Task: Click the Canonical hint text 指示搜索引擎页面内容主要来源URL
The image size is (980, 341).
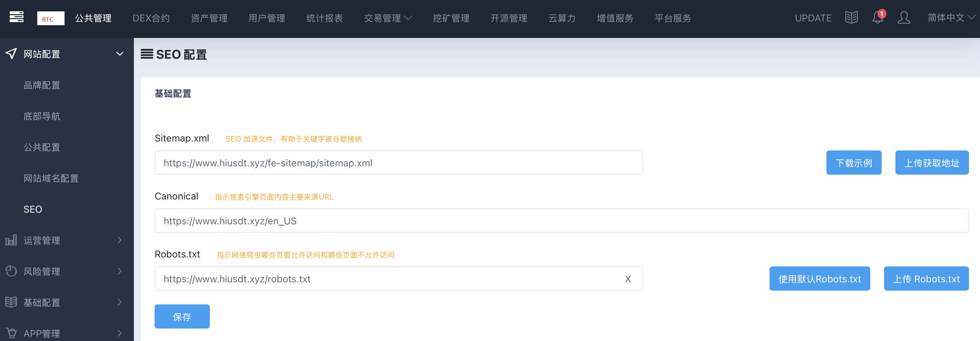Action: coord(274,197)
